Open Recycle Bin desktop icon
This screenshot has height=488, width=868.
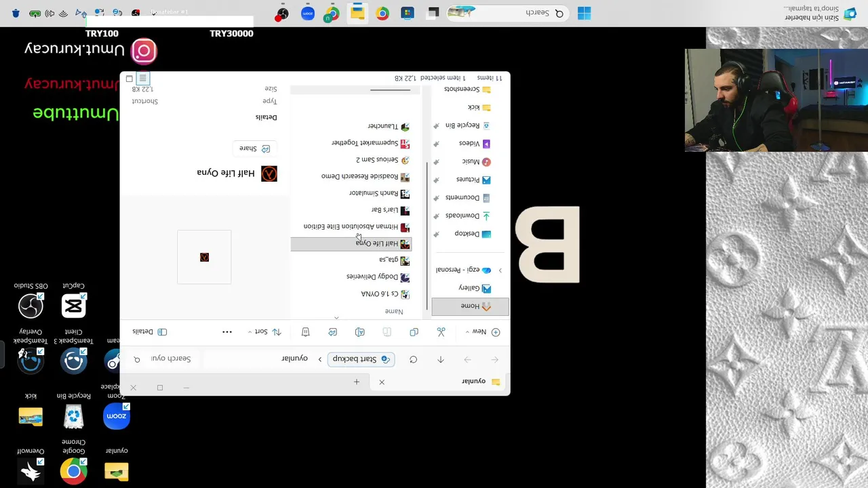coord(73,411)
